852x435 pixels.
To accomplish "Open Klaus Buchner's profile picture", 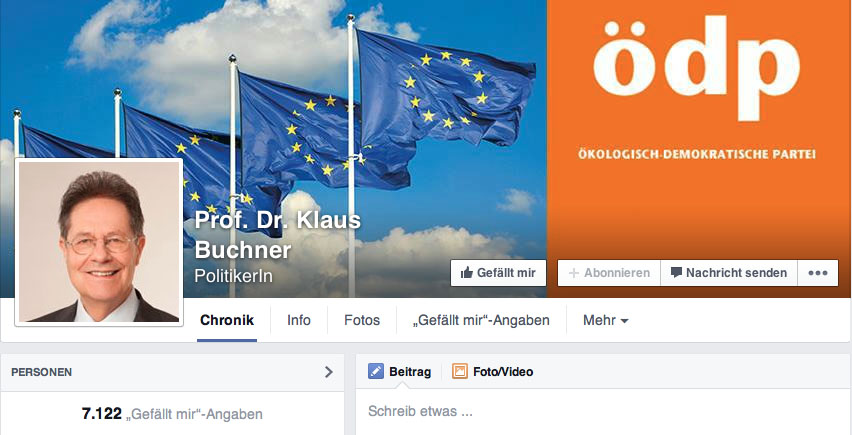I will tap(99, 242).
